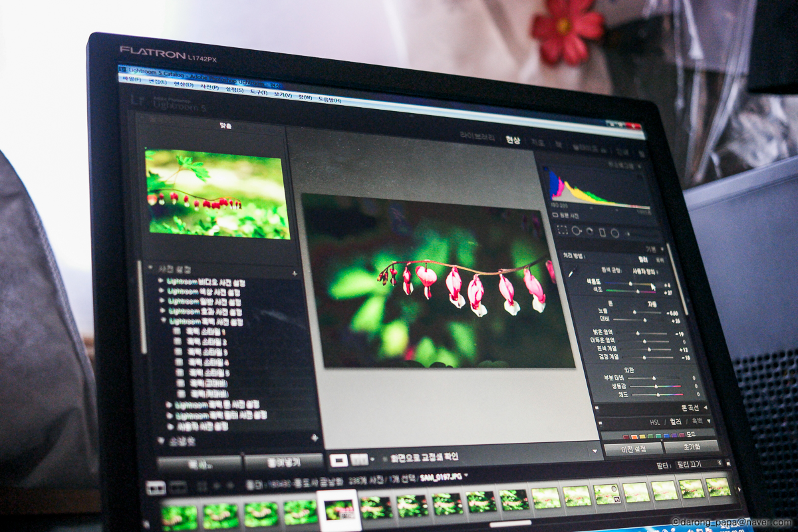Open the 파일(F) menu

click(x=131, y=79)
